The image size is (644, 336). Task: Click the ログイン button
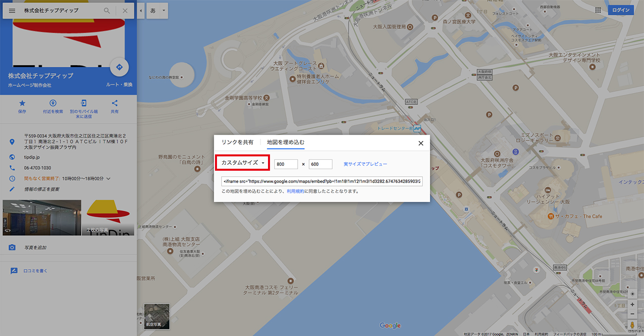click(x=621, y=10)
